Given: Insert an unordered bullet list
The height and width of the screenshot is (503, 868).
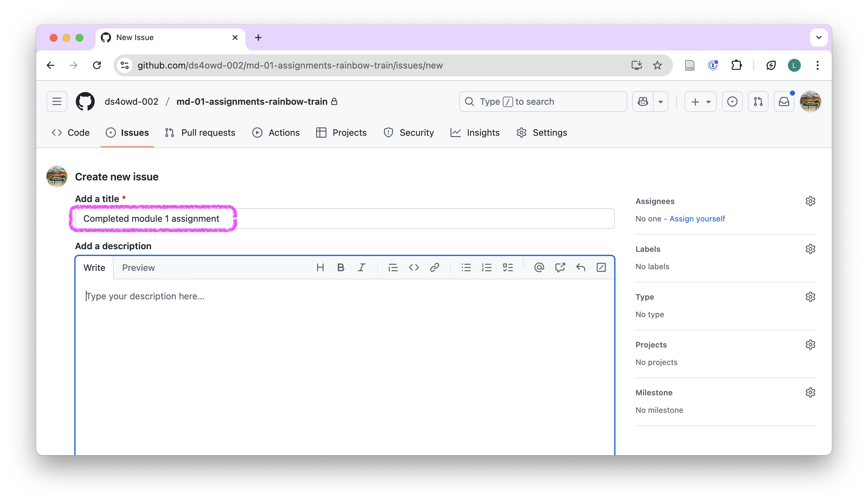Looking at the screenshot, I should [x=466, y=268].
